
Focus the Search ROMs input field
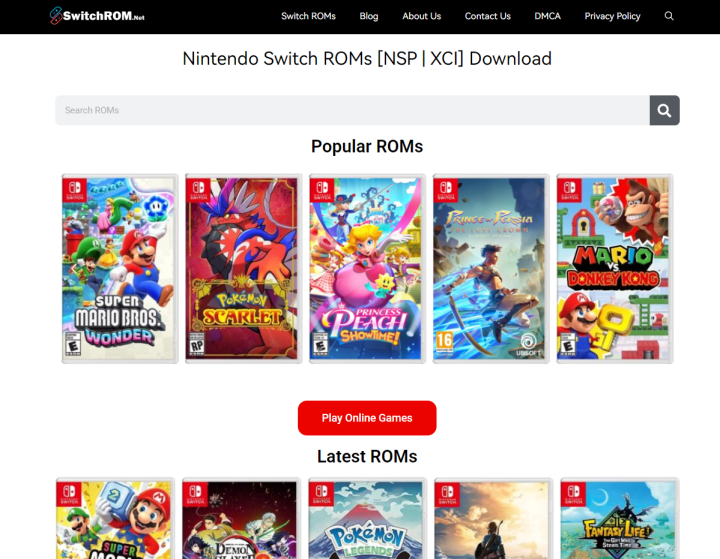point(352,110)
